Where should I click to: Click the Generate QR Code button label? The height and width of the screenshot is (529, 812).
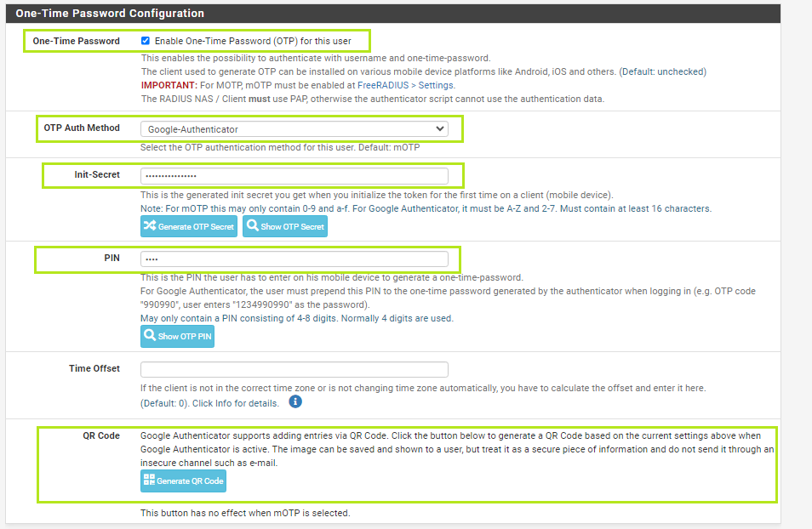190,481
